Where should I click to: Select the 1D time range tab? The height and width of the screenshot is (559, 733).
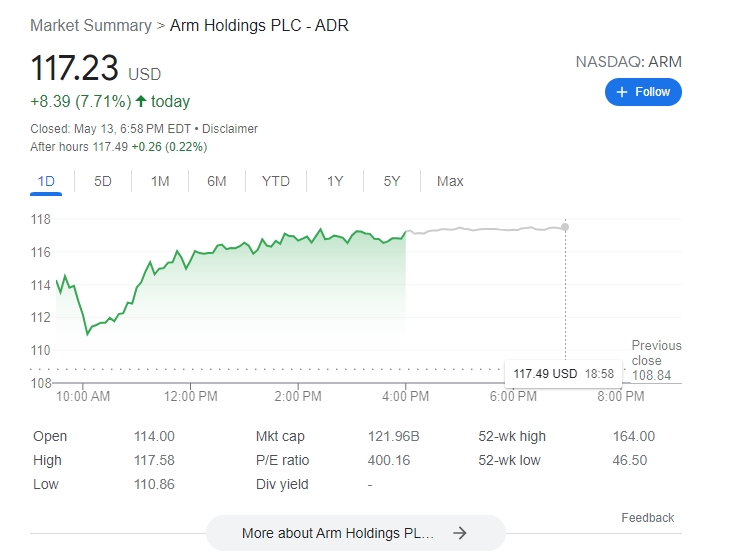(46, 181)
